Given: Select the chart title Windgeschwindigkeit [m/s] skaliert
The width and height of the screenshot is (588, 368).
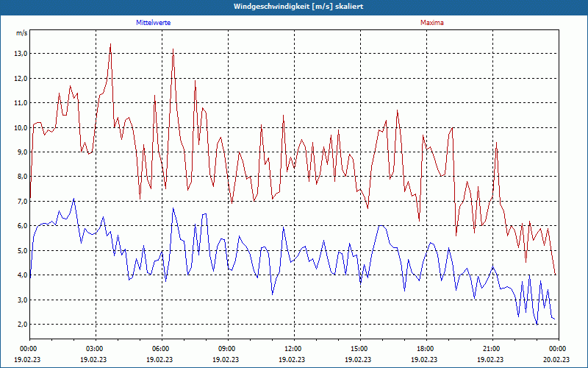Looking at the screenshot, I should [x=298, y=7].
